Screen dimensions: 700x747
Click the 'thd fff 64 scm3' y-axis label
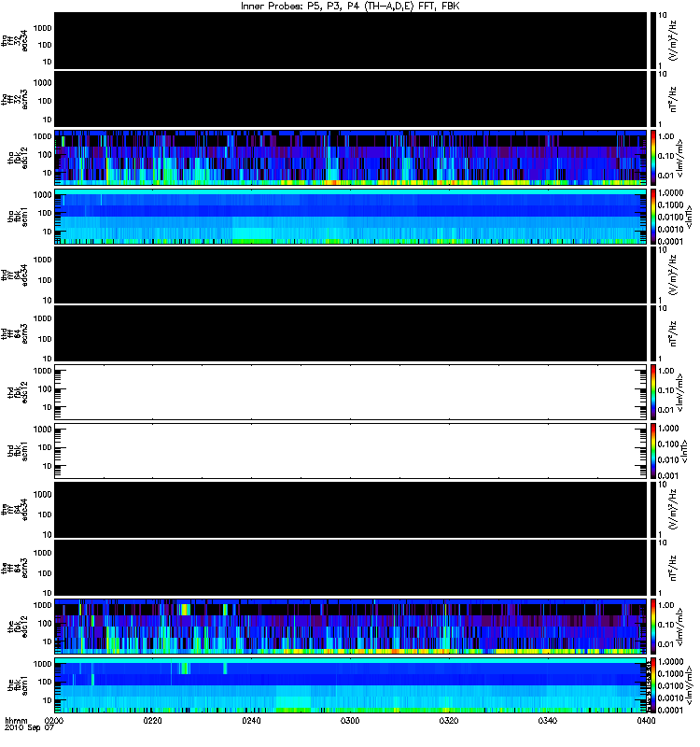click(14, 333)
